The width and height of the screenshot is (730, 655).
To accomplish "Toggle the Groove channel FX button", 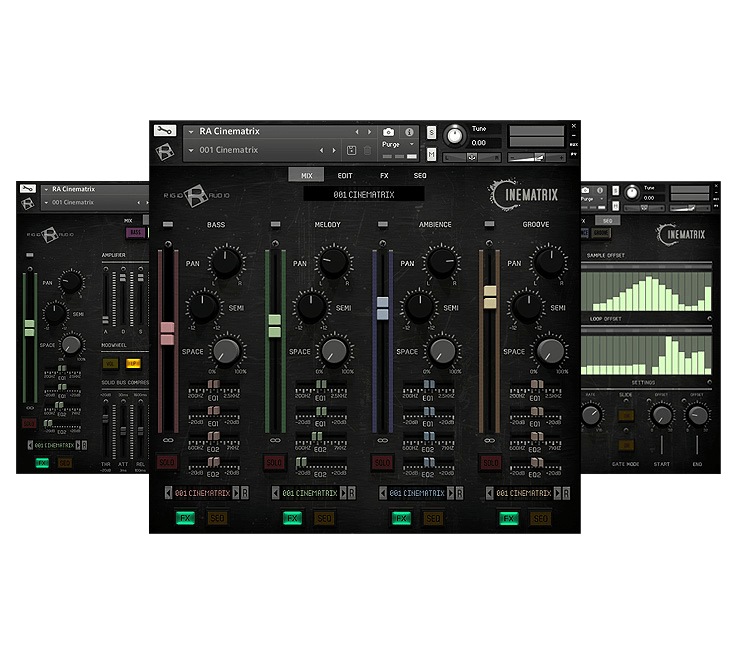I will pos(509,518).
